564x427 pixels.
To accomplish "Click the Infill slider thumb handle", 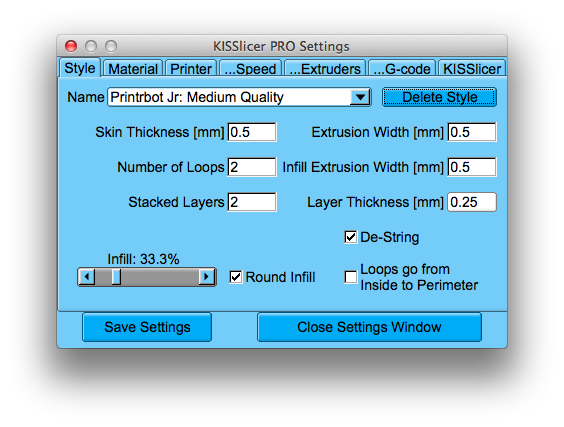I will click(116, 277).
